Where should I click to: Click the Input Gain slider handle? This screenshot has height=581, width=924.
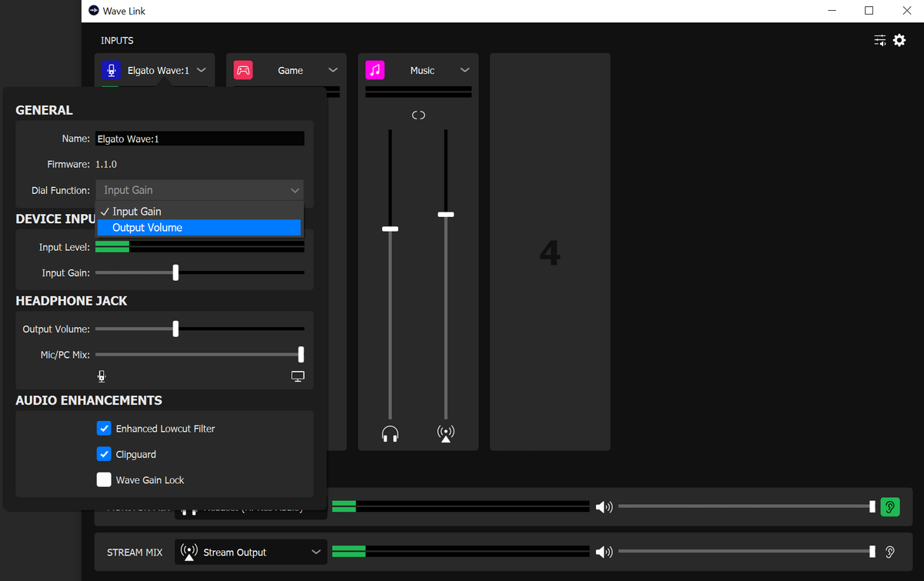pyautogui.click(x=176, y=272)
